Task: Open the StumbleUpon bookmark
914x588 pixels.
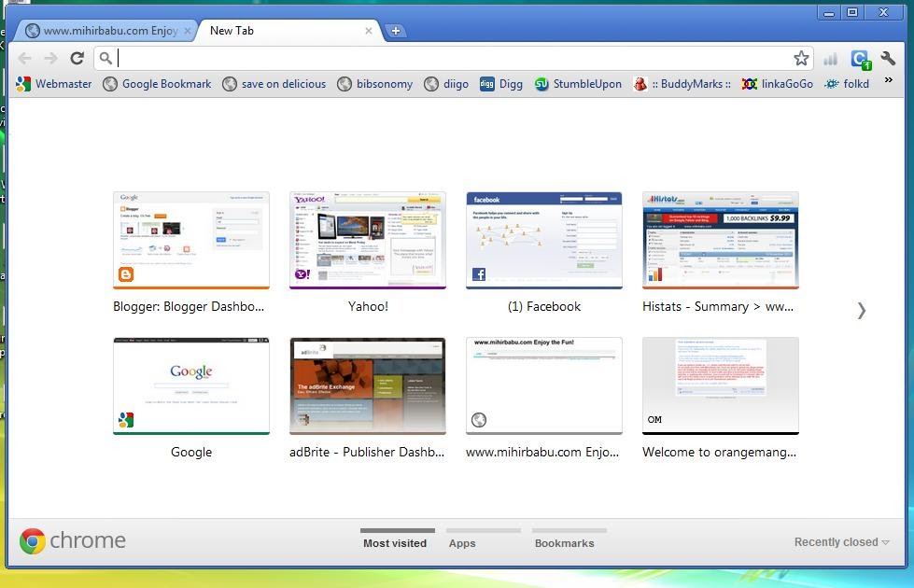Action: (578, 84)
